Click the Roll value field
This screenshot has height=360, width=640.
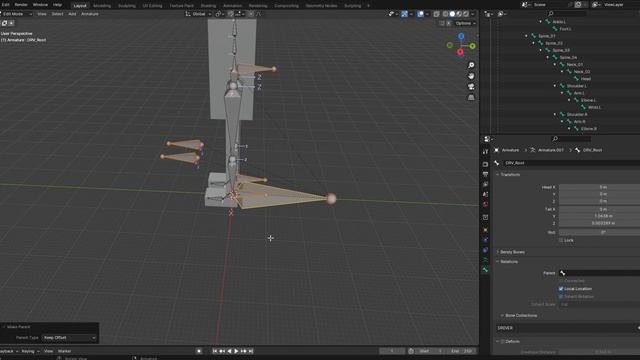[600, 232]
